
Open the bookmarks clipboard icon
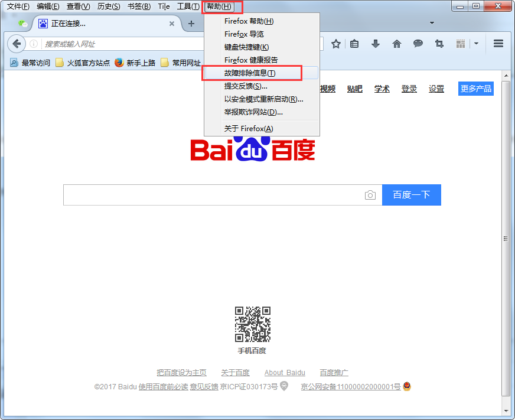(x=354, y=44)
